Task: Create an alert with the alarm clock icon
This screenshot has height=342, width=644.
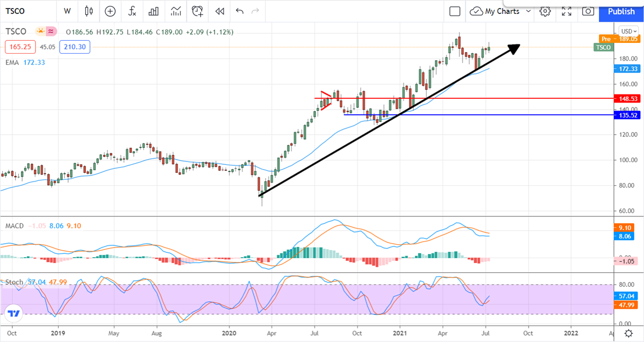Action: coord(197,11)
